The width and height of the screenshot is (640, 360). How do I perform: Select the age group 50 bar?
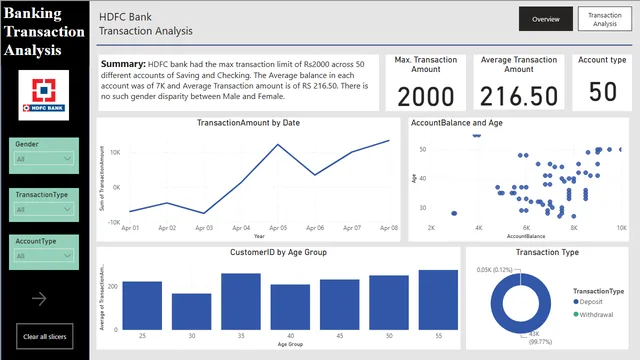pos(389,302)
